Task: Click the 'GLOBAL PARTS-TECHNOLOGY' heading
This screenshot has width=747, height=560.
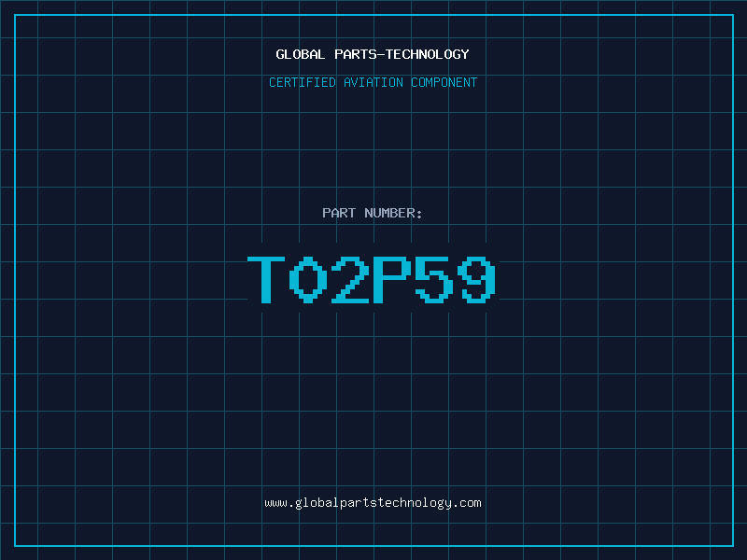Action: point(373,54)
